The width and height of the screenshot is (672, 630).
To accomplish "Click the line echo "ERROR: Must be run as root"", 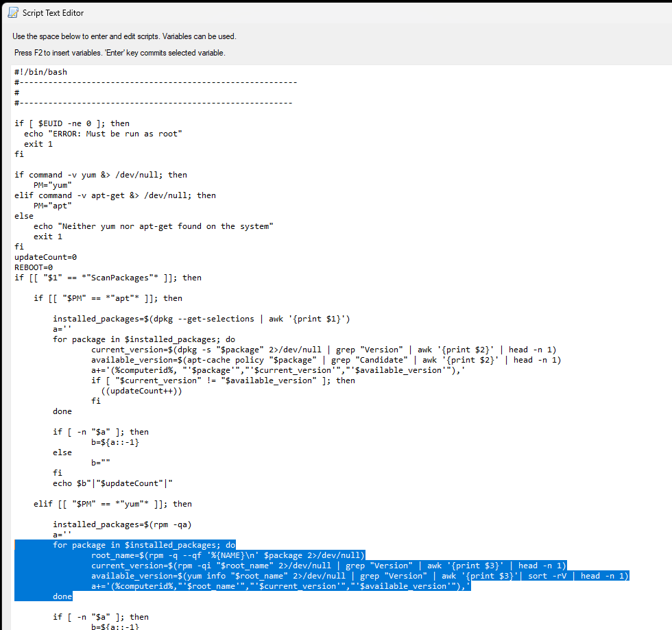I will tap(99, 133).
